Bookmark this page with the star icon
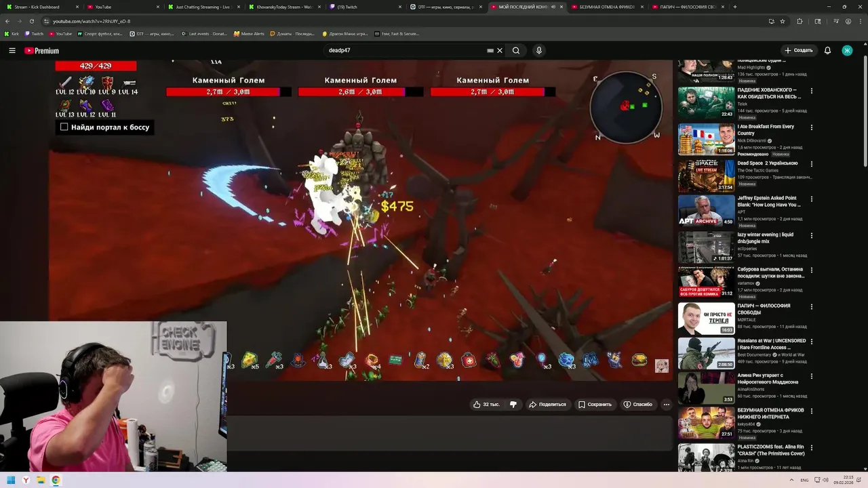This screenshot has width=868, height=488. coord(783,21)
